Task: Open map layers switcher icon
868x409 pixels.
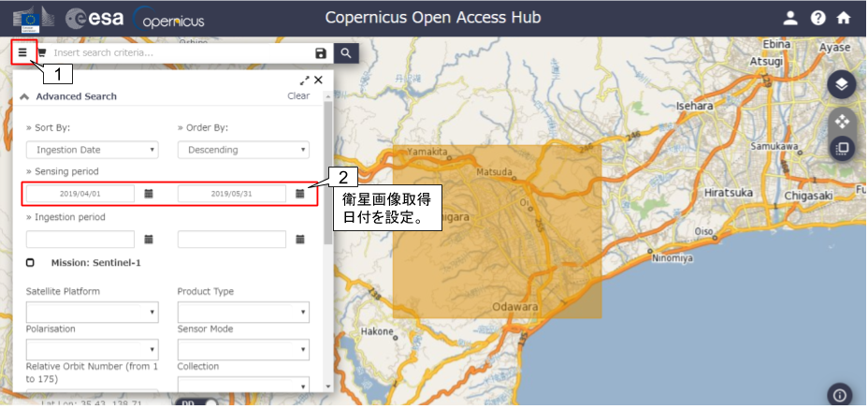Action: pos(842,85)
